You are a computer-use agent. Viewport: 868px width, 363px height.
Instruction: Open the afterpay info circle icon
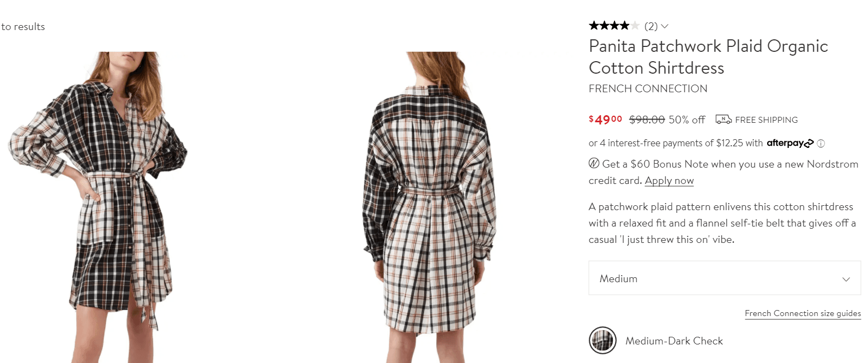click(x=821, y=144)
